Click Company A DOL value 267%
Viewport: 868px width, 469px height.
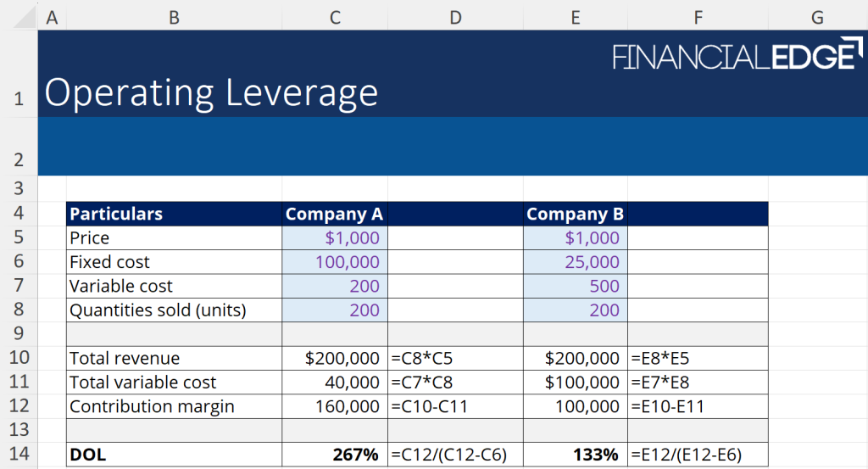pyautogui.click(x=335, y=455)
